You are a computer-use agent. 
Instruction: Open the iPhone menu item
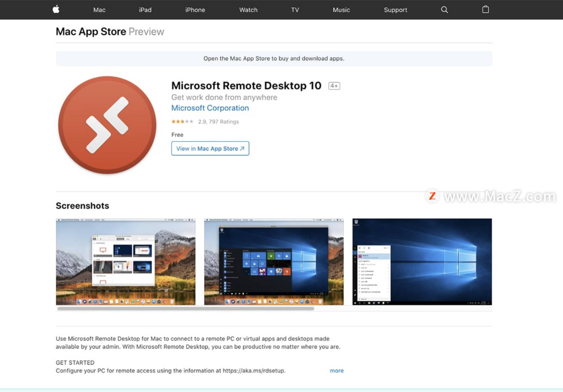pos(195,10)
